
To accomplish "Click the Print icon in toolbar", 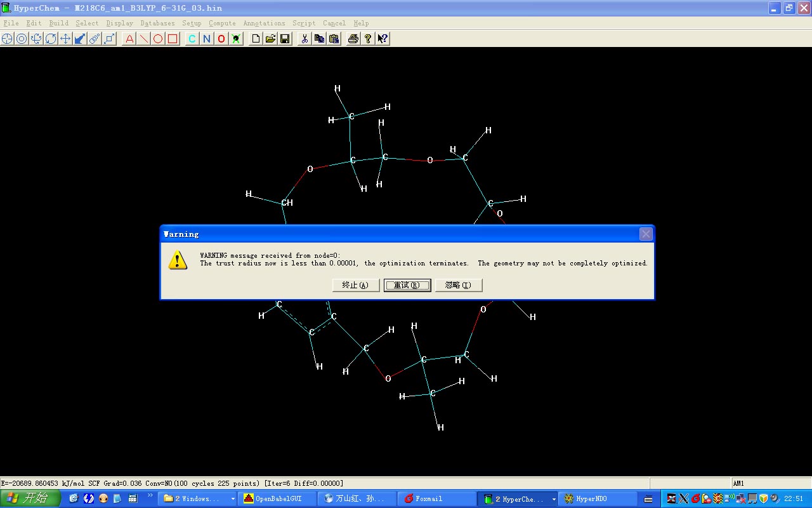I will [353, 39].
